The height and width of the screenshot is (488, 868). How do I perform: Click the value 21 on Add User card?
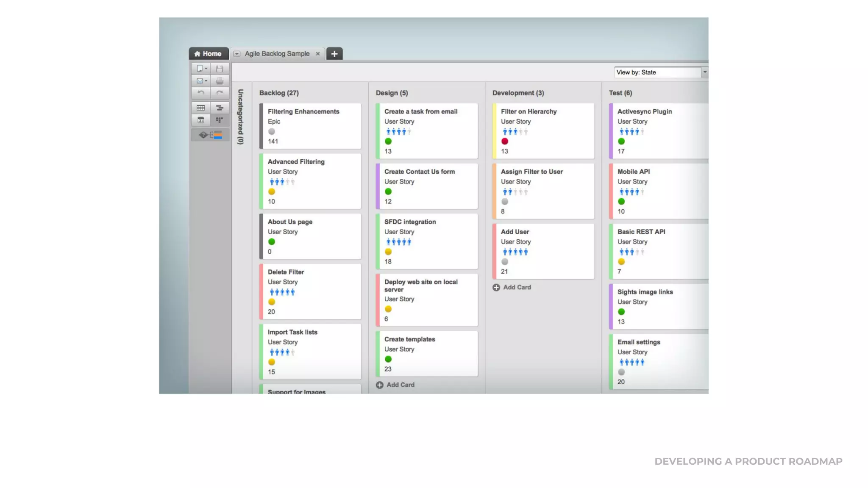click(x=504, y=272)
